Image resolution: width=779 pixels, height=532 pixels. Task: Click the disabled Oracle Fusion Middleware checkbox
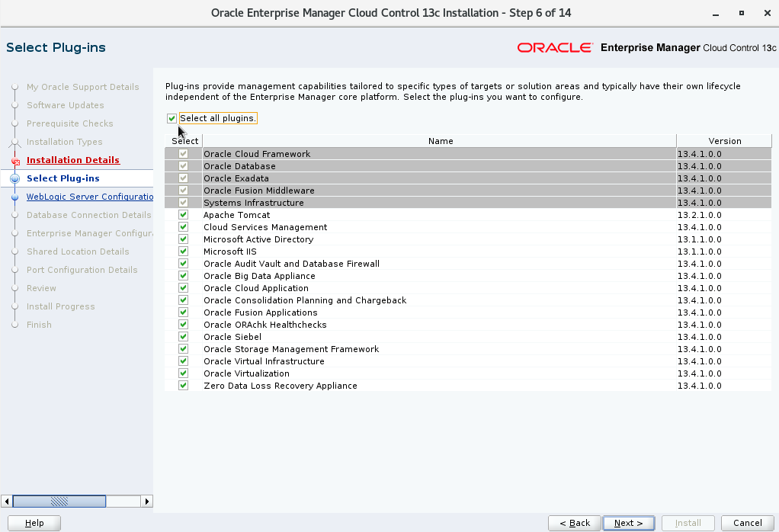pos(184,191)
